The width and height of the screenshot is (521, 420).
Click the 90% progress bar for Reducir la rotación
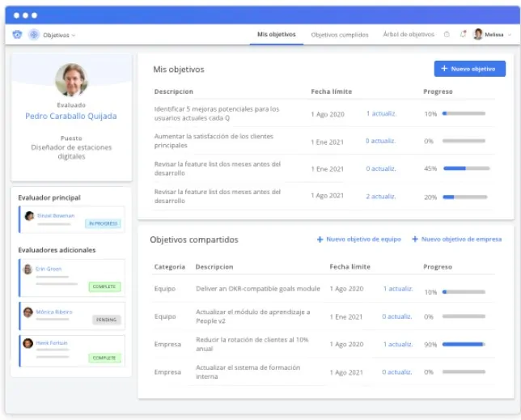(464, 344)
